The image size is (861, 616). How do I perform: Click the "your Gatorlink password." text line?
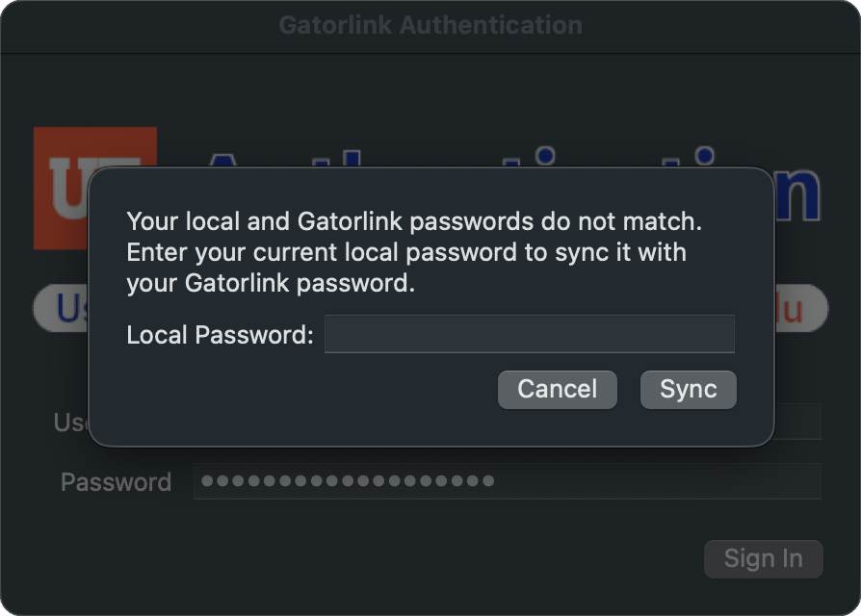271,284
